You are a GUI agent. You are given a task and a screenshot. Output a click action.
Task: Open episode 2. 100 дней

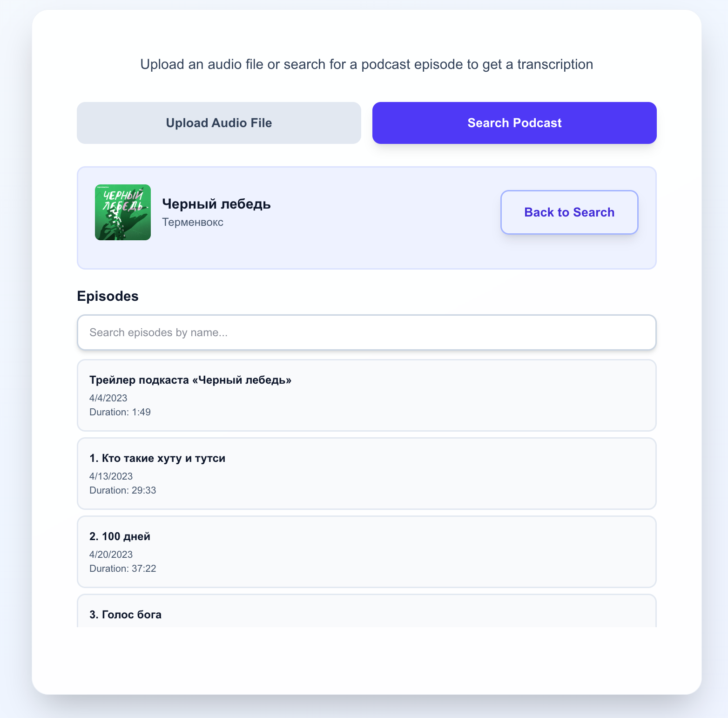(119, 536)
